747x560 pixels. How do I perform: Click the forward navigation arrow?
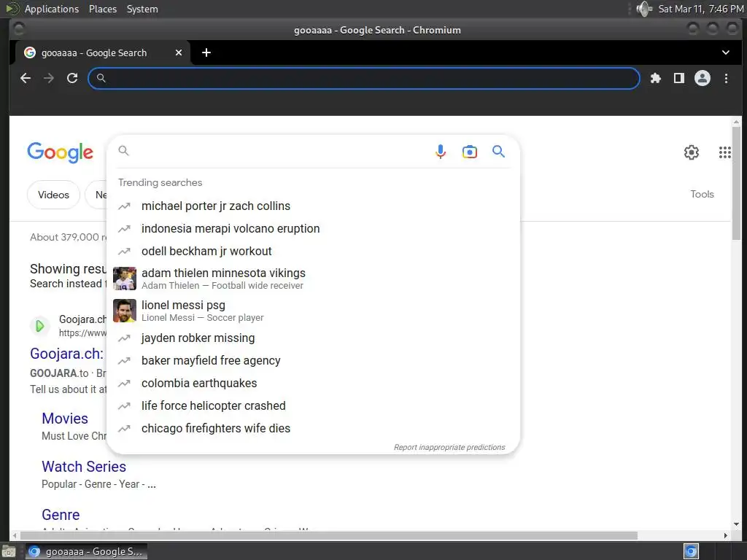point(49,78)
